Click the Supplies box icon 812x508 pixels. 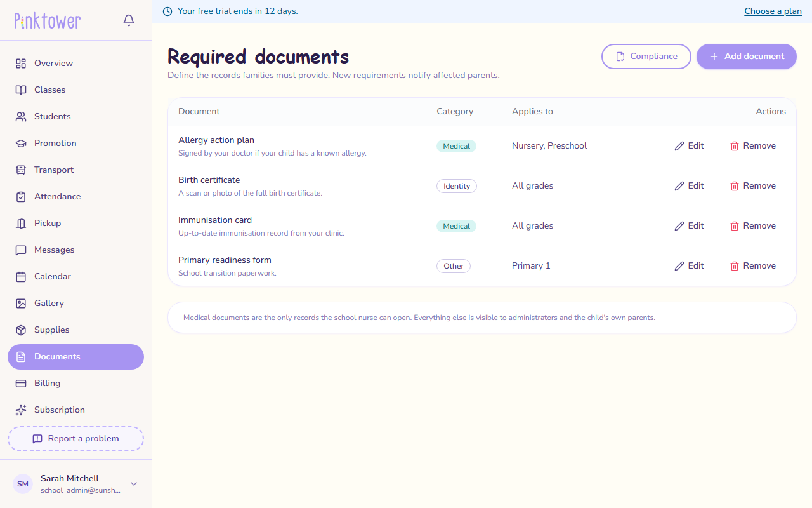pyautogui.click(x=21, y=330)
